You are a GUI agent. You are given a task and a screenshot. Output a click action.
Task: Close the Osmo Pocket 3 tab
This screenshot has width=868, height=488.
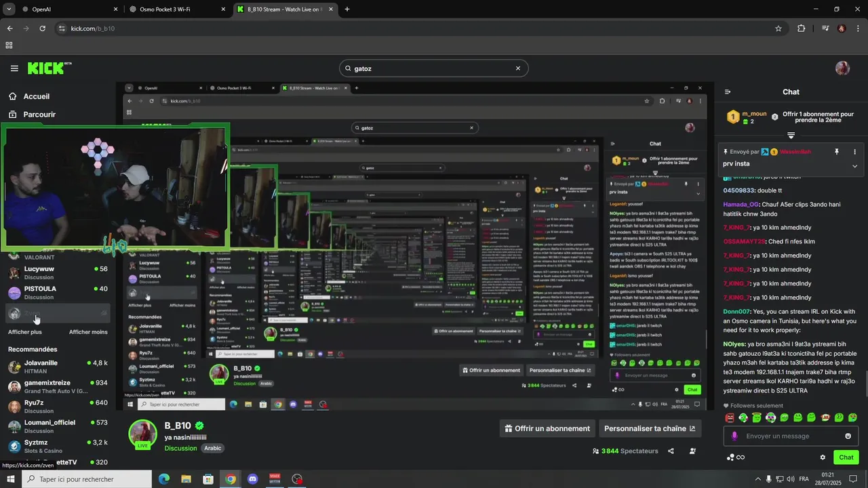pos(224,9)
